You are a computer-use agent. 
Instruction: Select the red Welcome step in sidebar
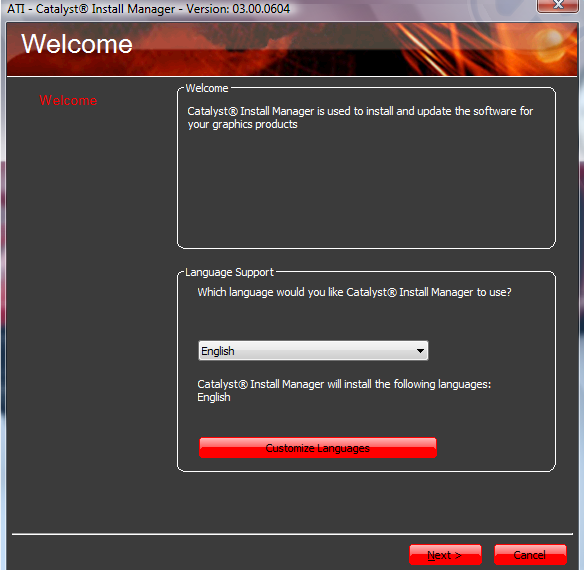click(68, 100)
